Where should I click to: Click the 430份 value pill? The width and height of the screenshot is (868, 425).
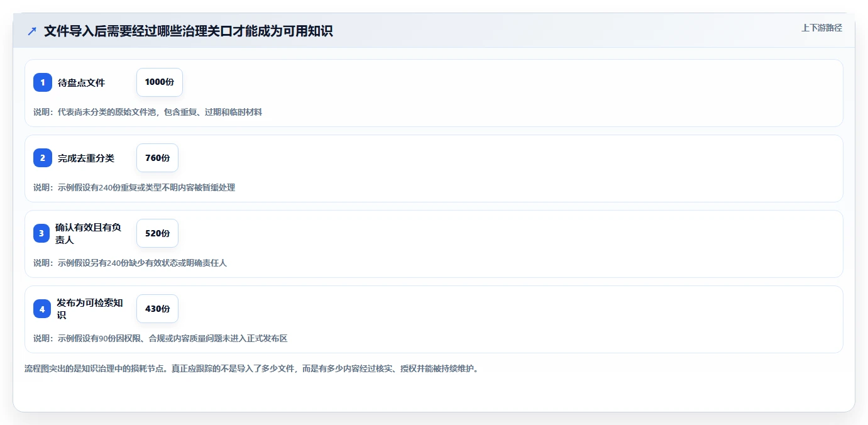click(x=157, y=309)
